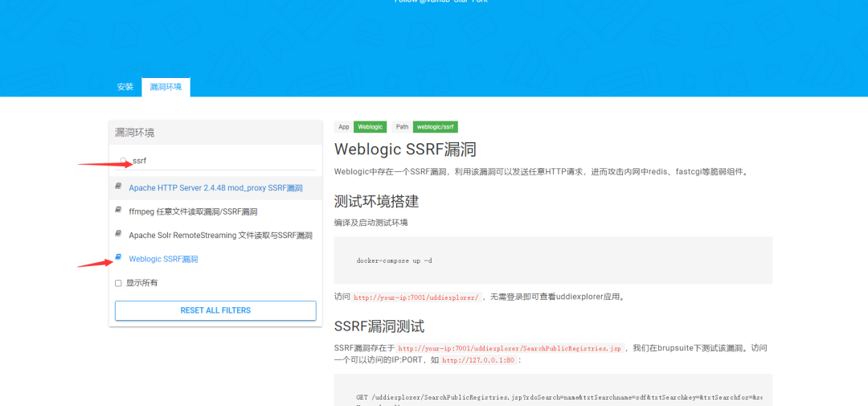Click the http://your-ip:7001/uddiexplorer/ inline code
The height and width of the screenshot is (406, 868).
pos(417,297)
